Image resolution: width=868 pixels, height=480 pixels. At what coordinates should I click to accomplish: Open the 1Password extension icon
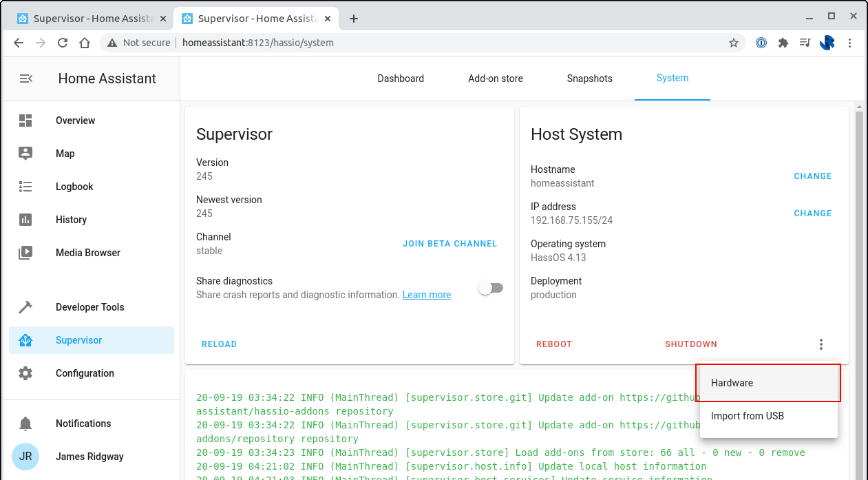(761, 43)
